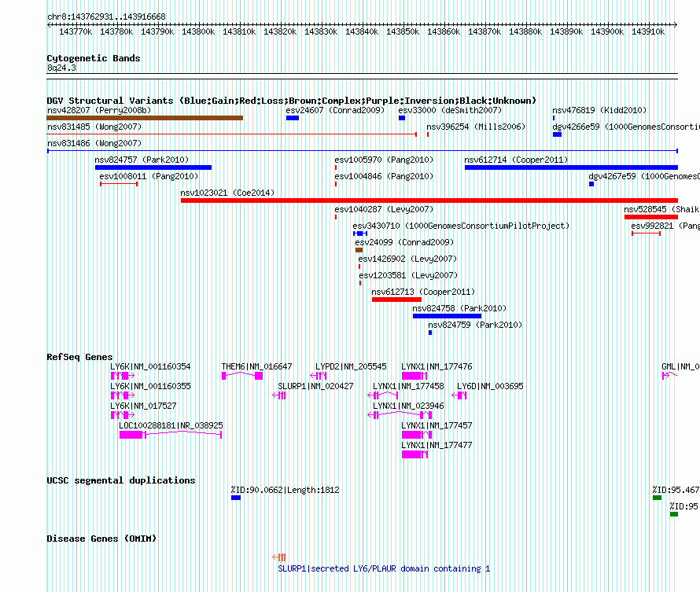Click the chr8:143762931..143916668 region label
700x592 pixels.
point(106,17)
